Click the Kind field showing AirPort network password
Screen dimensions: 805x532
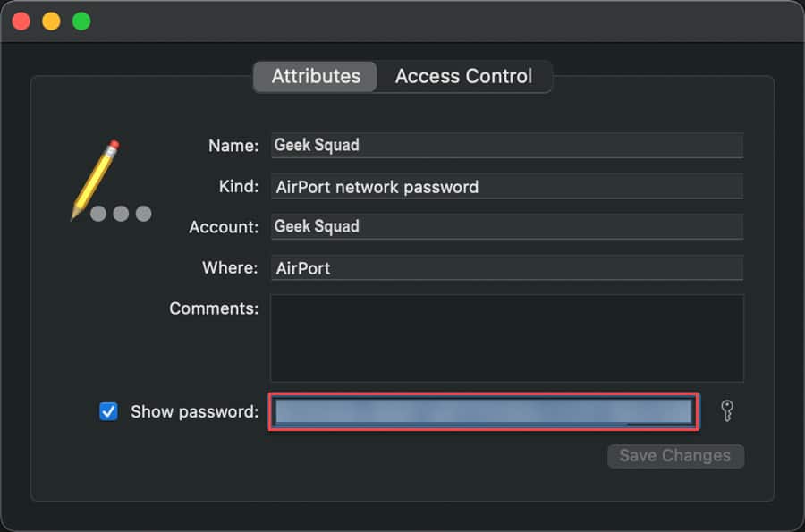click(507, 186)
